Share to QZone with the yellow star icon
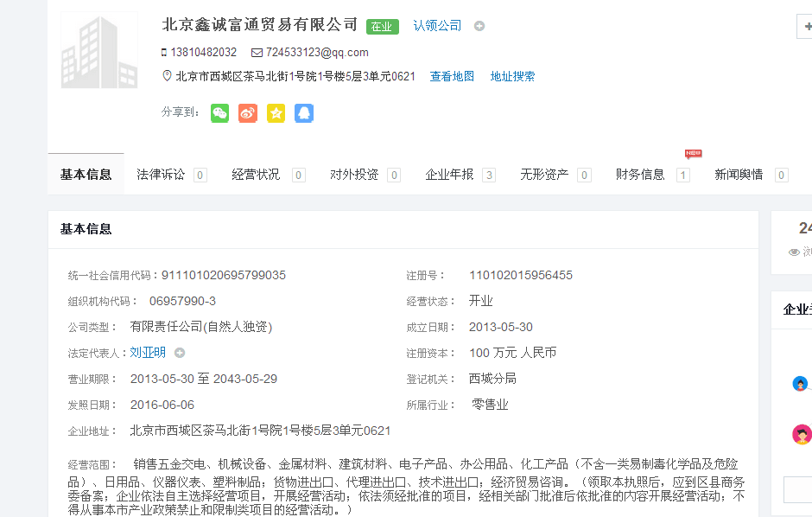812x517 pixels. (276, 113)
